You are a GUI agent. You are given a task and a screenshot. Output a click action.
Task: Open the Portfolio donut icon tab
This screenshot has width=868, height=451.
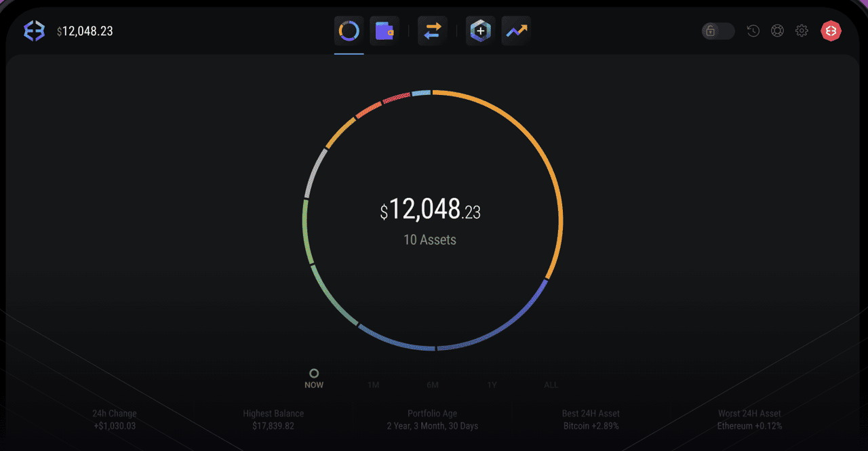(349, 31)
